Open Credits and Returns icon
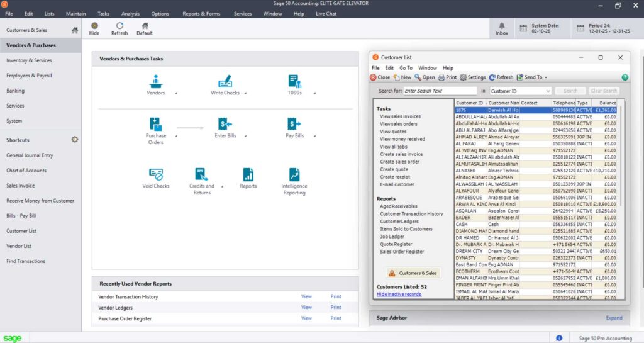Screen dimensions: 644x343 click(201, 174)
